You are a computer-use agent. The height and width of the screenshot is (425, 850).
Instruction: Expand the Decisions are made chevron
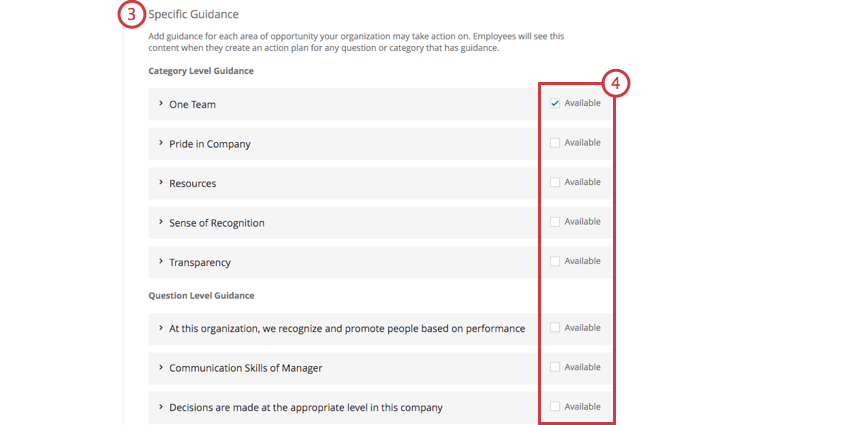tap(160, 407)
